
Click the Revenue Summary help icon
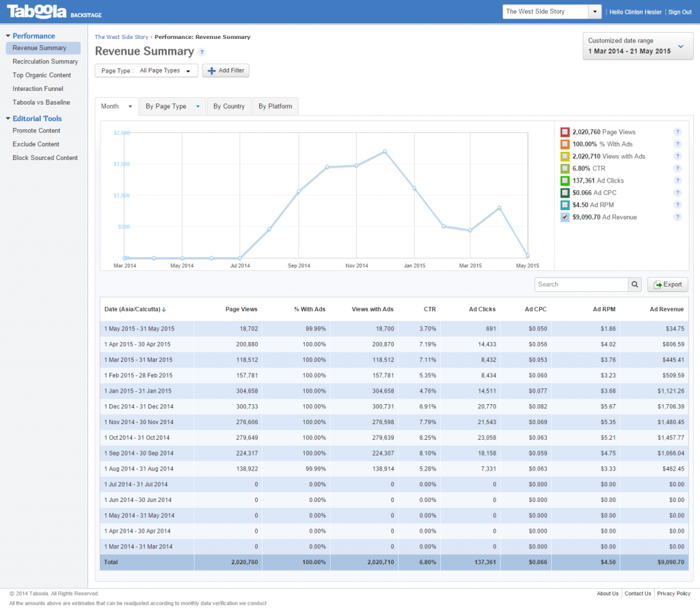click(x=202, y=51)
